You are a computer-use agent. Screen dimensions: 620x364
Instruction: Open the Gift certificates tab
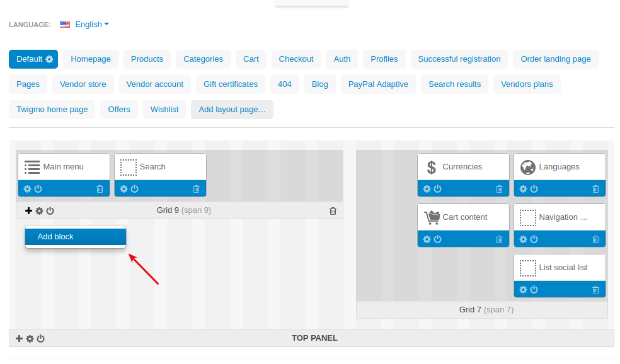pos(231,84)
